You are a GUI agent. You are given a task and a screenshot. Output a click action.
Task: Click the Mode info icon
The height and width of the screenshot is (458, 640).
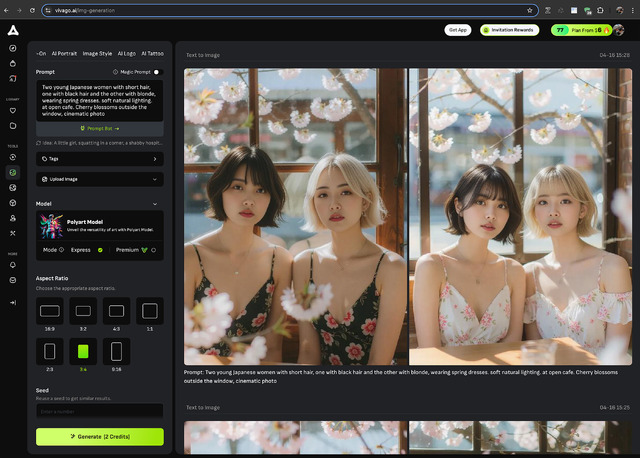click(x=61, y=250)
